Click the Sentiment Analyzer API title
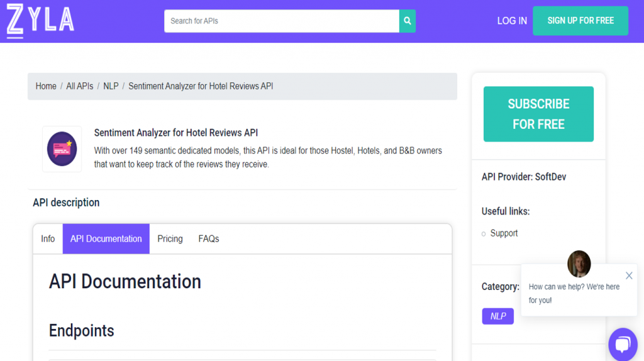644x361 pixels. tap(176, 133)
